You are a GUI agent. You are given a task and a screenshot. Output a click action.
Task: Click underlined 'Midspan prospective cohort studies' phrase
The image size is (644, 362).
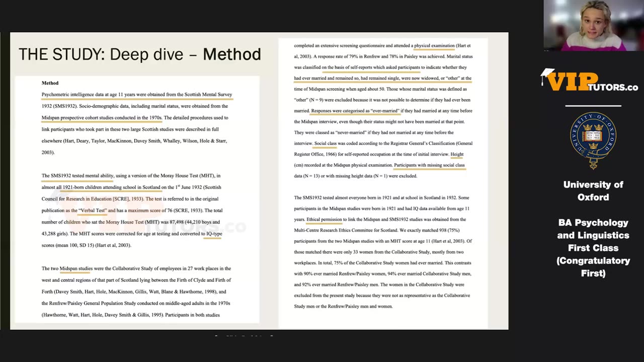click(77, 118)
